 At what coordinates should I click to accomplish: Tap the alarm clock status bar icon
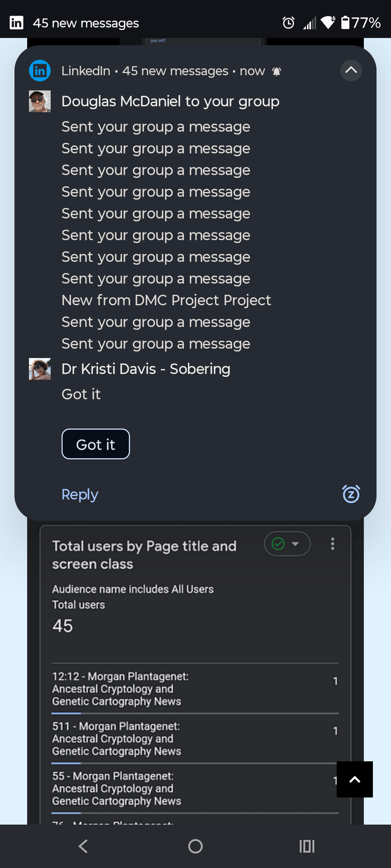point(289,23)
